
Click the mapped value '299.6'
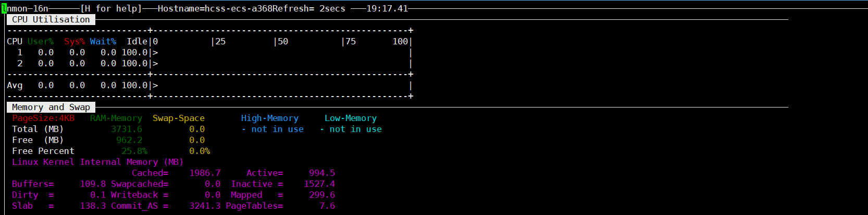click(322, 195)
